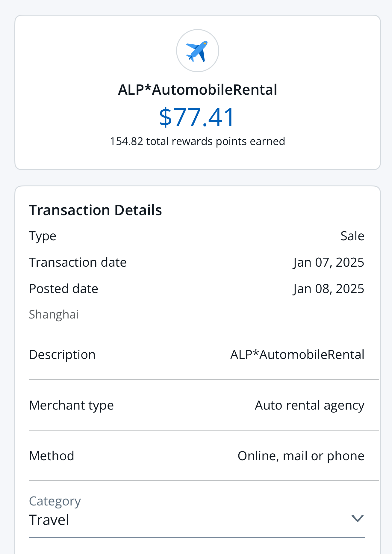The width and height of the screenshot is (392, 554).
Task: Select the Method row label
Action: pos(52,456)
